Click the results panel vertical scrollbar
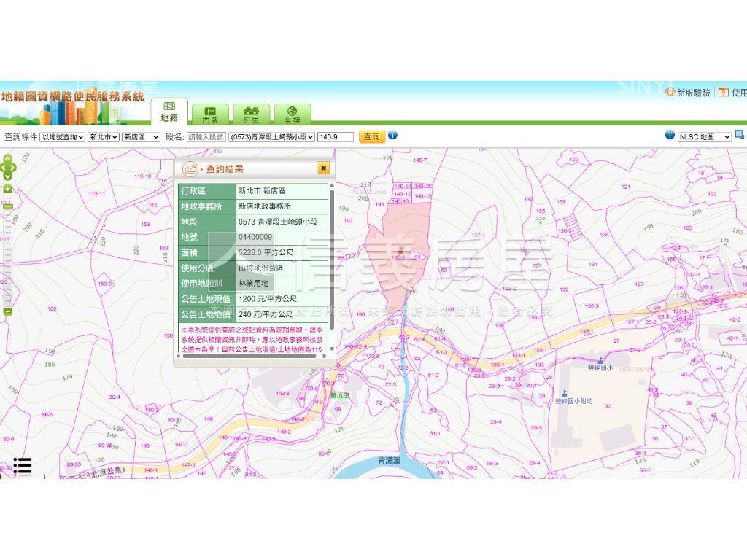Viewport: 747px width, 560px height. point(332,260)
